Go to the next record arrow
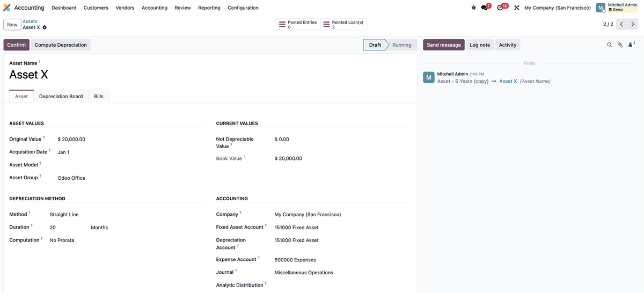 point(633,24)
